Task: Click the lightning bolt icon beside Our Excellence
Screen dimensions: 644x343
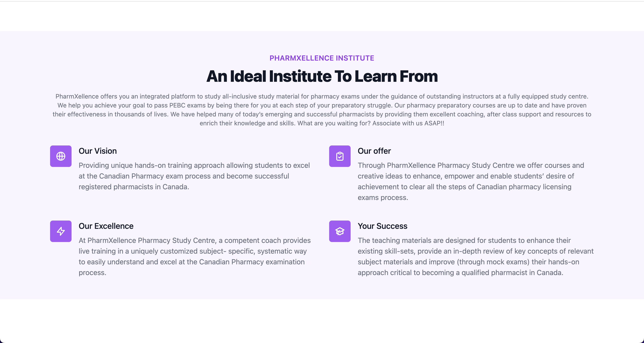Action: pos(61,231)
